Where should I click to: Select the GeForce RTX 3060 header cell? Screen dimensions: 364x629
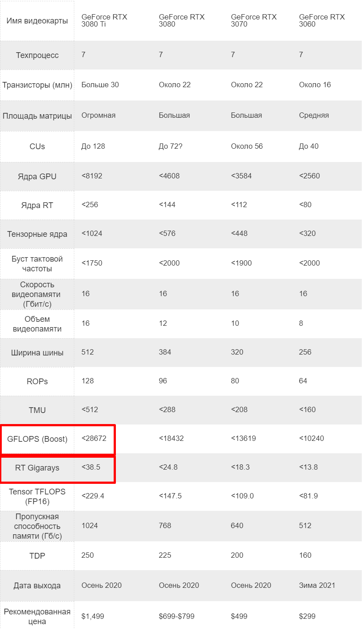pyautogui.click(x=322, y=20)
